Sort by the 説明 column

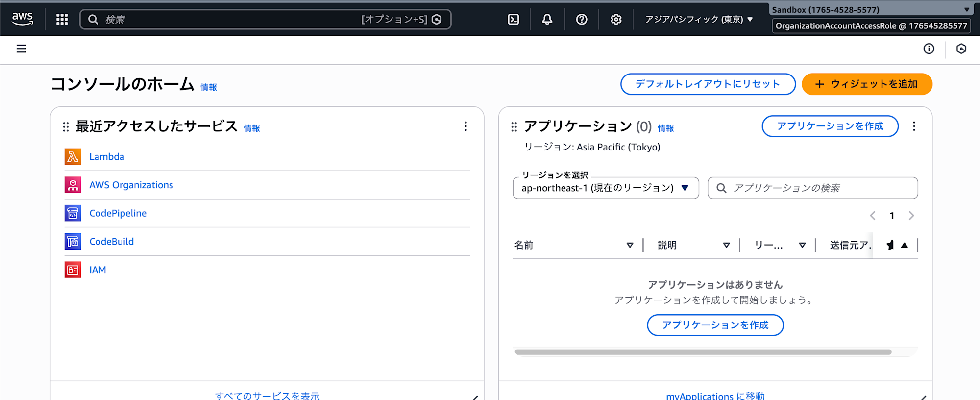coord(726,245)
